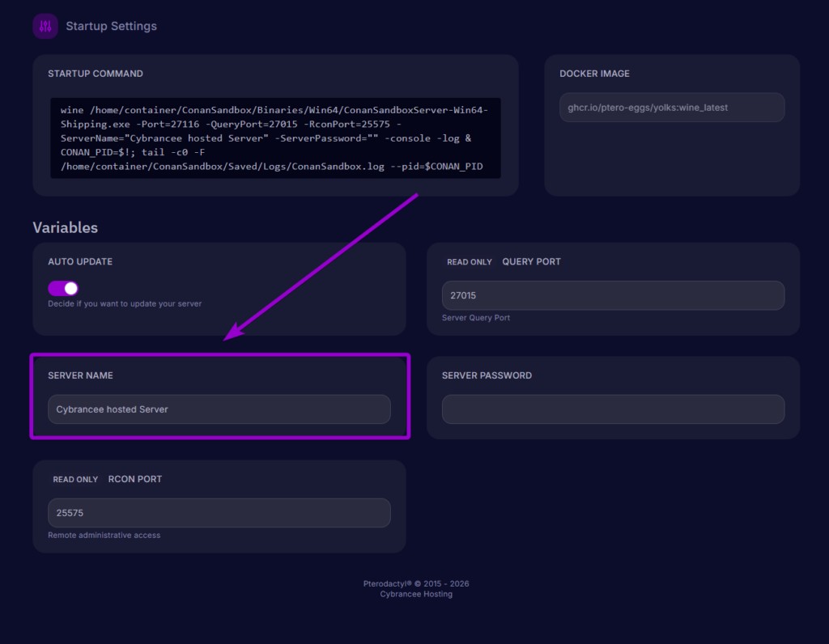Click the SERVER NAME label
The width and height of the screenshot is (829, 644).
click(x=80, y=375)
